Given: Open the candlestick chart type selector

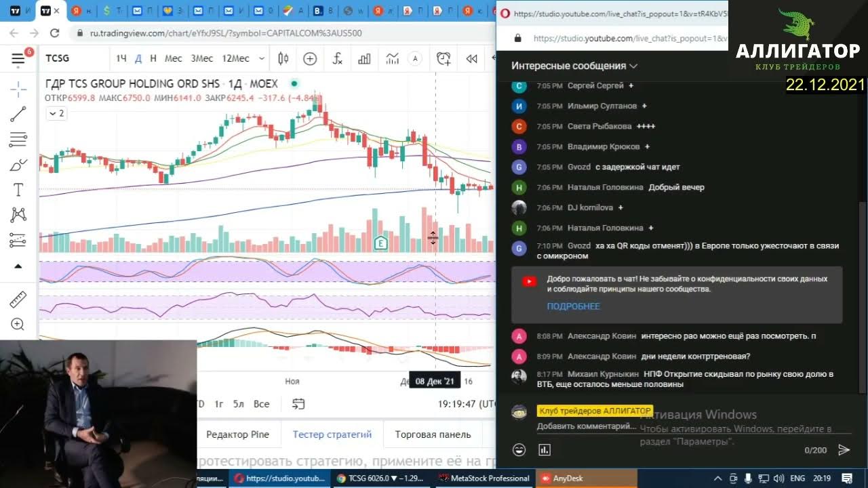Looking at the screenshot, I should click(283, 59).
